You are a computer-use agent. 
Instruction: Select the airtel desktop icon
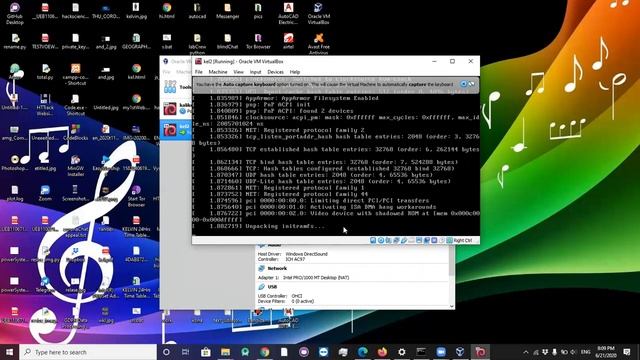[x=288, y=42]
